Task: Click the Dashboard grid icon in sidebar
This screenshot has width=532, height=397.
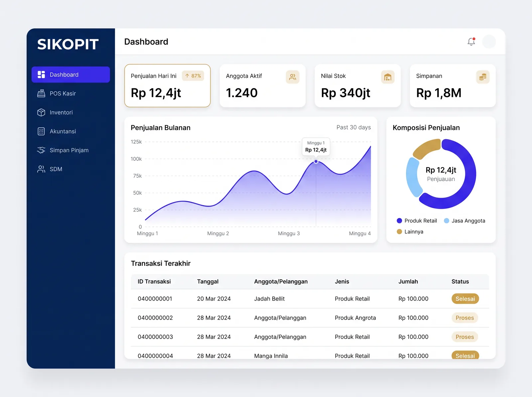Action: 41,74
